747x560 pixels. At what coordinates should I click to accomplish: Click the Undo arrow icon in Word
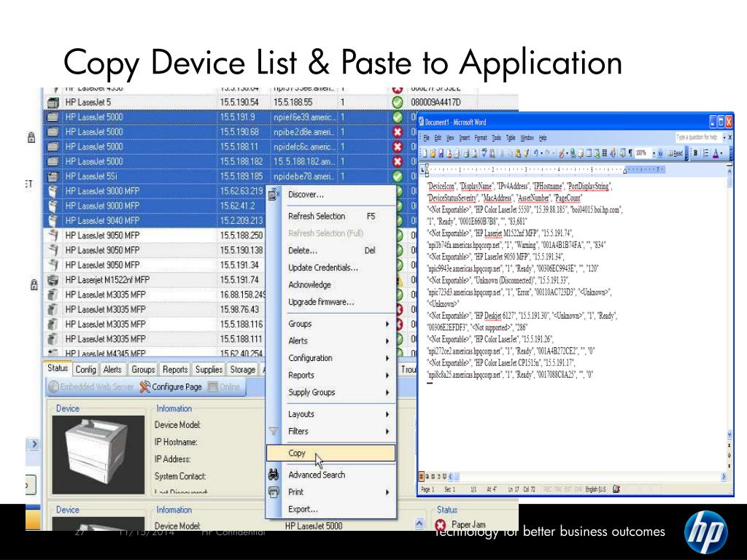point(536,153)
